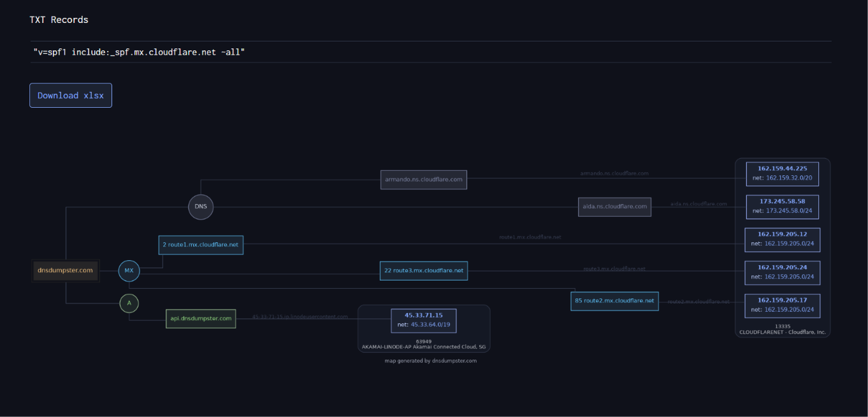Click the 45-33-71-15 linodeusercontent.com edge label

(x=300, y=316)
